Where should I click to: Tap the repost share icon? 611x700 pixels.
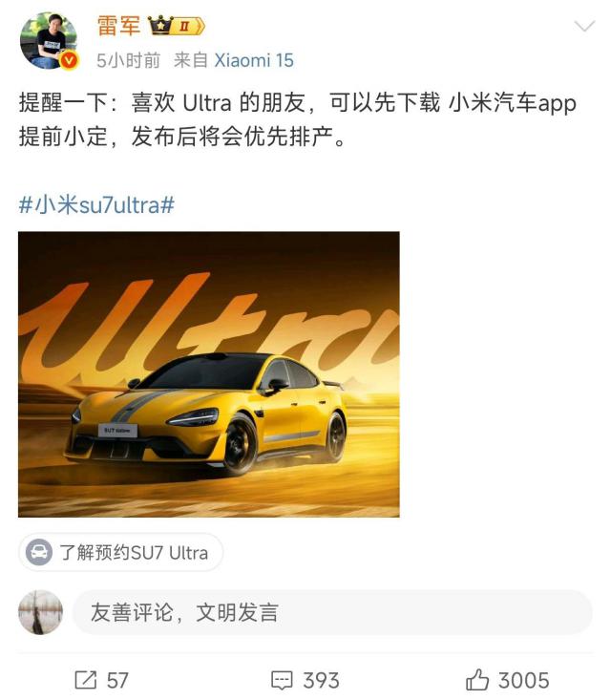point(85,680)
